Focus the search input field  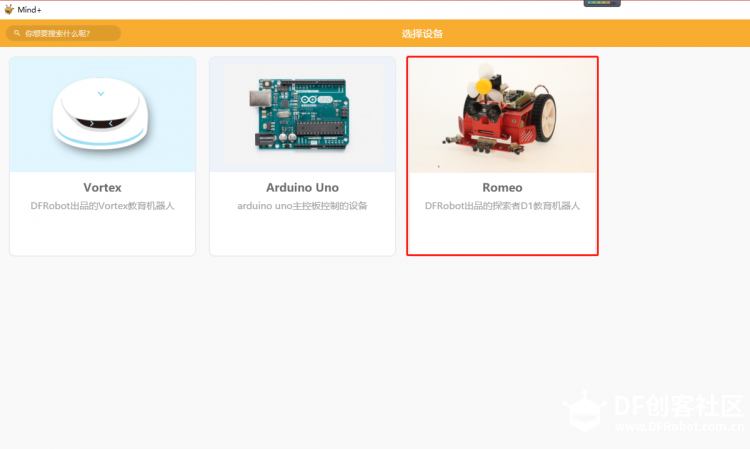coord(63,33)
